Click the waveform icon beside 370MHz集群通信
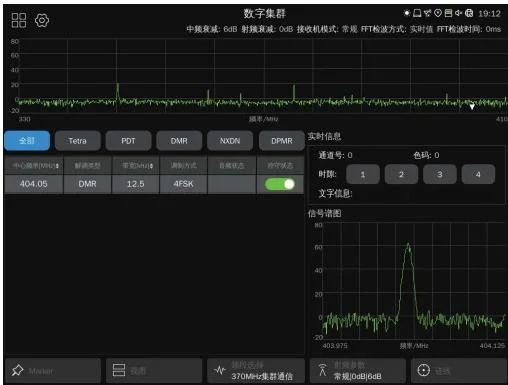Screen dimensions: 508x385 tap(220, 370)
